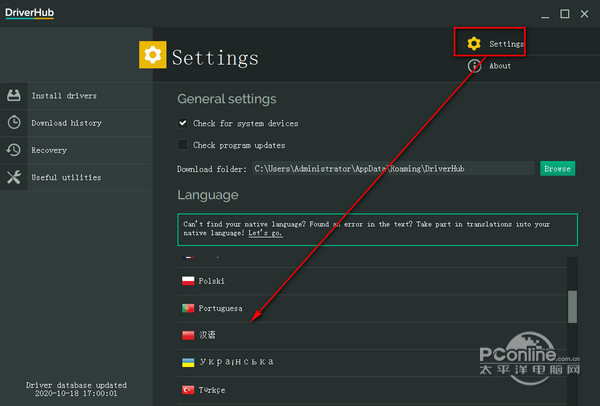Viewport: 600px width, 406px height.
Task: Follow the Let's go translation link
Action: point(265,232)
